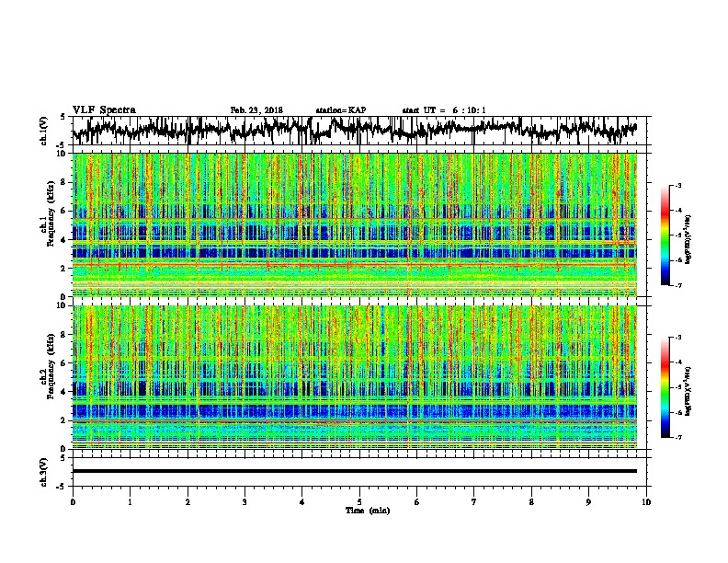Select the "Time (min)" axis label
The height and width of the screenshot is (563, 728).
[x=368, y=511]
